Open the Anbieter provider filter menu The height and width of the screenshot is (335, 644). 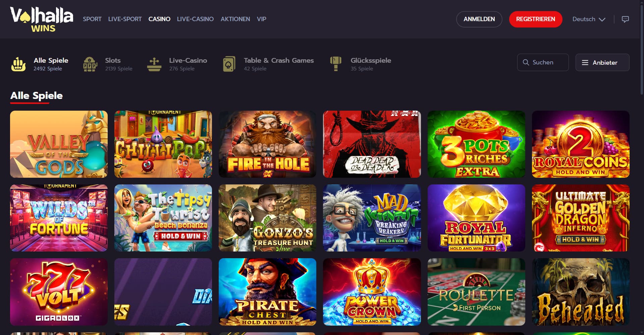[x=602, y=62]
